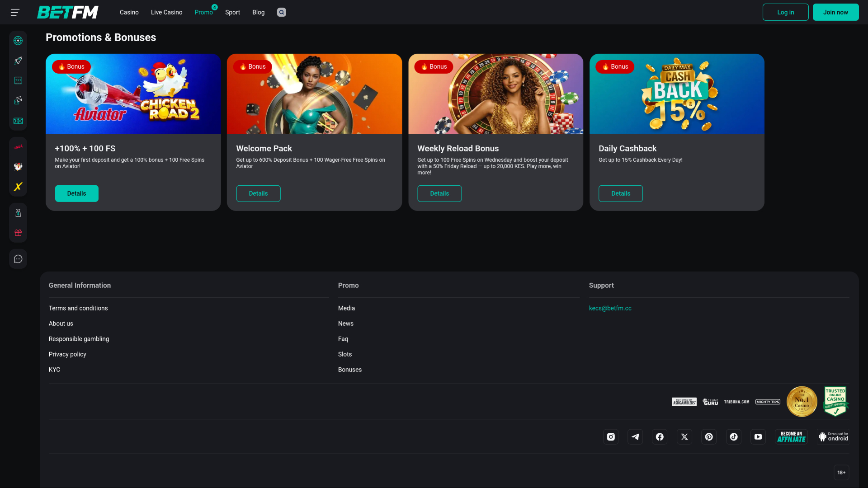Open the live chat bubble icon
The width and height of the screenshot is (868, 488).
18,259
